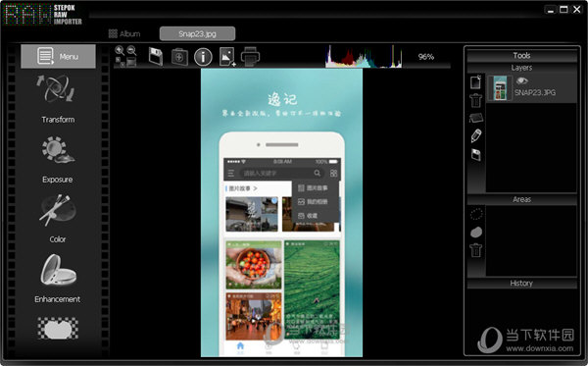Maximize the Stepok Raw Importer window
Screen dimensions: 588x366
coord(563,10)
